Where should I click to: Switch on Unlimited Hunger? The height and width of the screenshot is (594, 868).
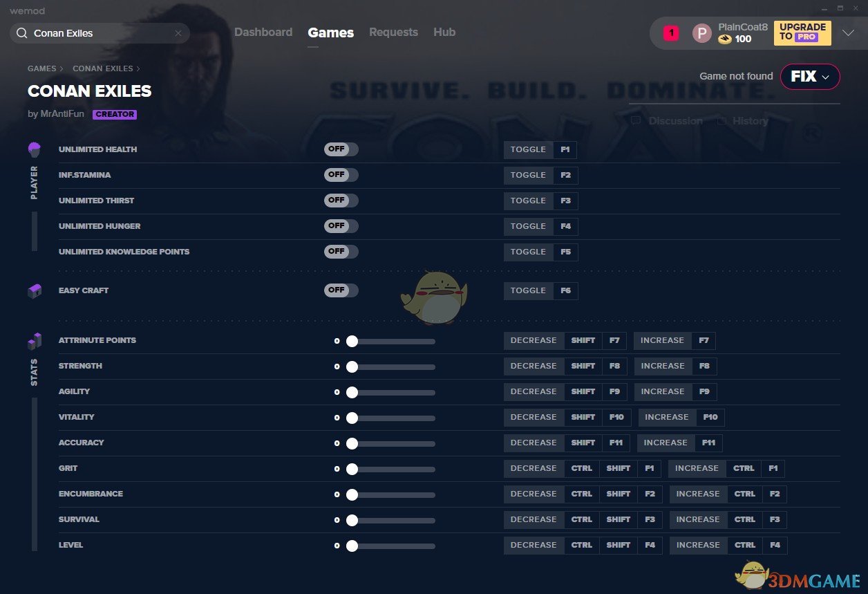point(341,226)
